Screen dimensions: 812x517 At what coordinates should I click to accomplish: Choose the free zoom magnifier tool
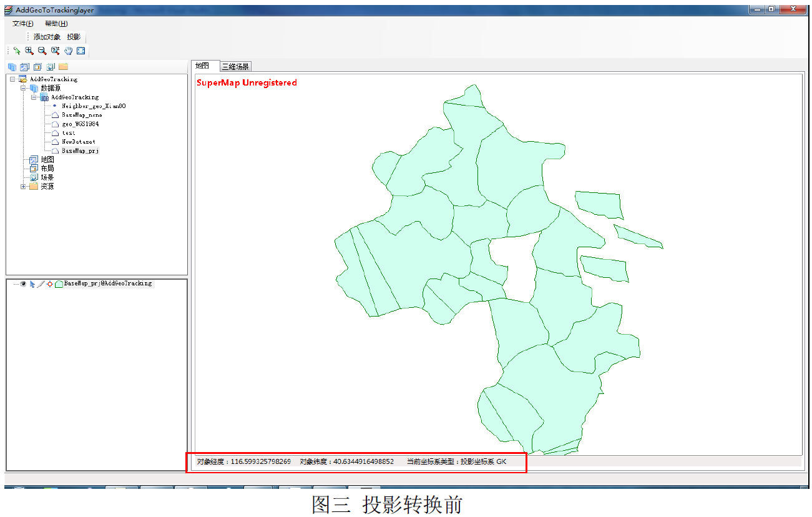[x=55, y=51]
